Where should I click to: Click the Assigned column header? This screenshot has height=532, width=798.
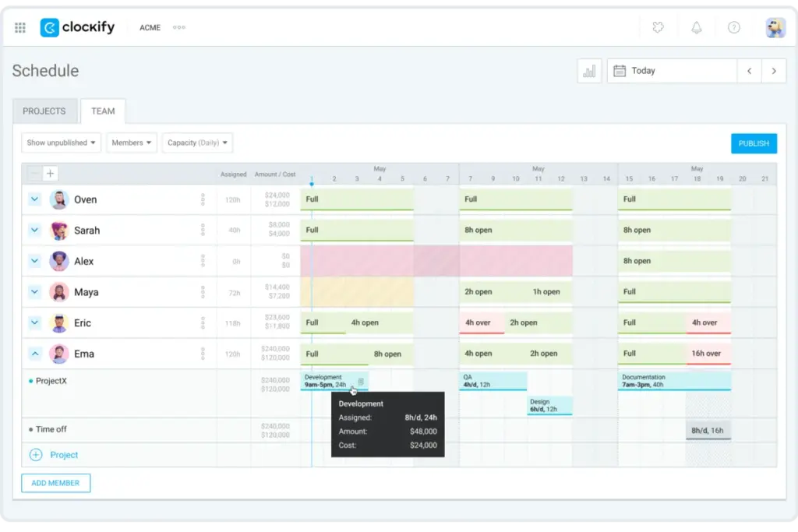[x=234, y=174]
